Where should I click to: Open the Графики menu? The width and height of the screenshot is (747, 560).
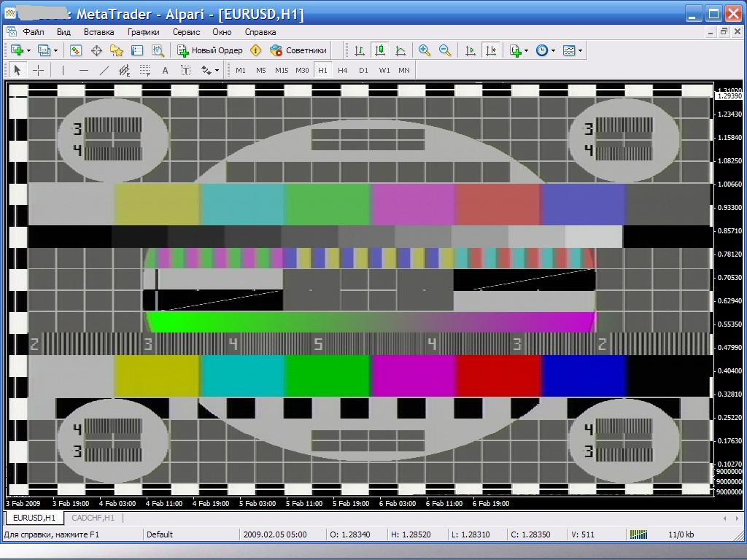click(144, 32)
